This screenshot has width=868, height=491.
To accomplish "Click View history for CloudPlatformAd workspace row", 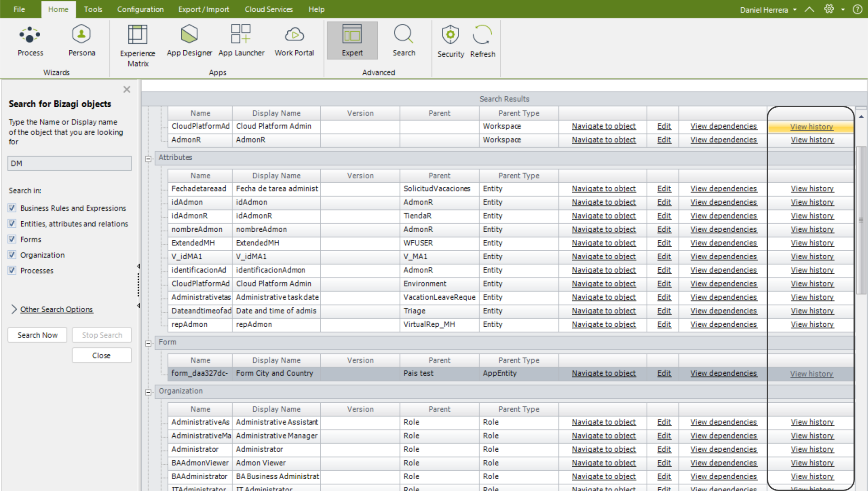I will [811, 127].
